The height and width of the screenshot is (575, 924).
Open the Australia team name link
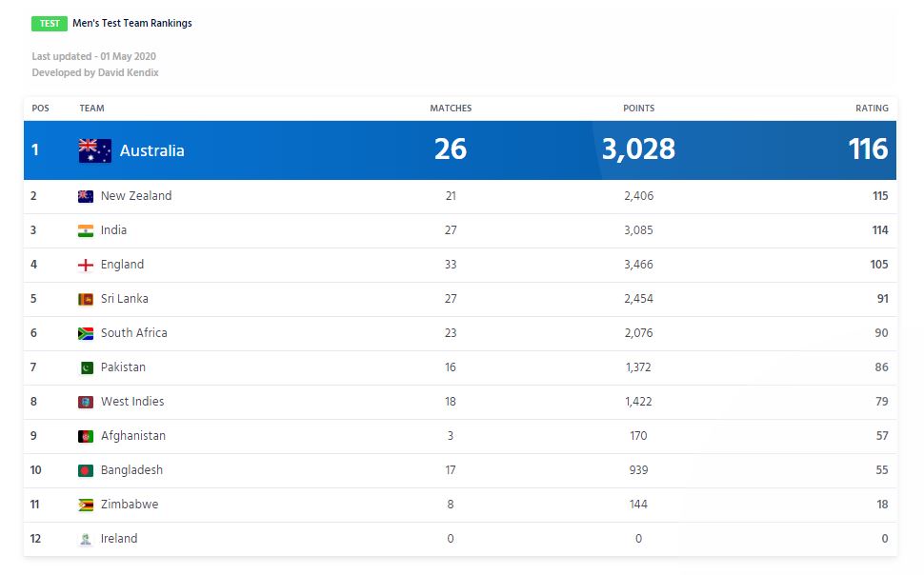[x=152, y=150]
